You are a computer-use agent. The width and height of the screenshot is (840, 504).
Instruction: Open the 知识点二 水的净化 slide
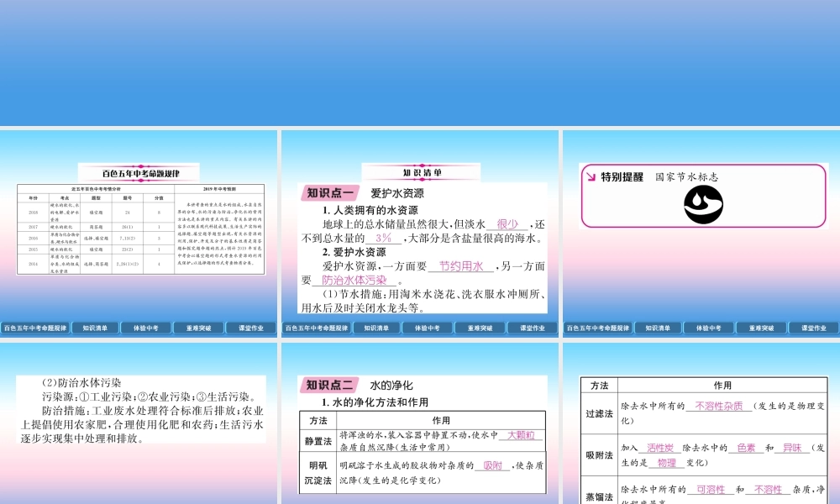(420, 423)
